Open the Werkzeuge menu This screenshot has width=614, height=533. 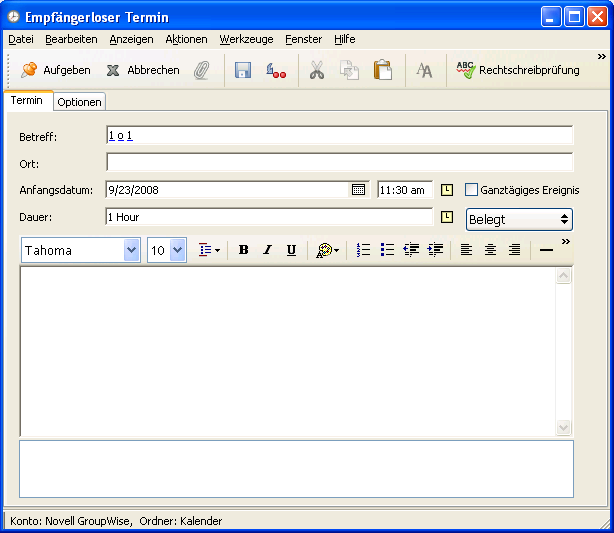246,39
